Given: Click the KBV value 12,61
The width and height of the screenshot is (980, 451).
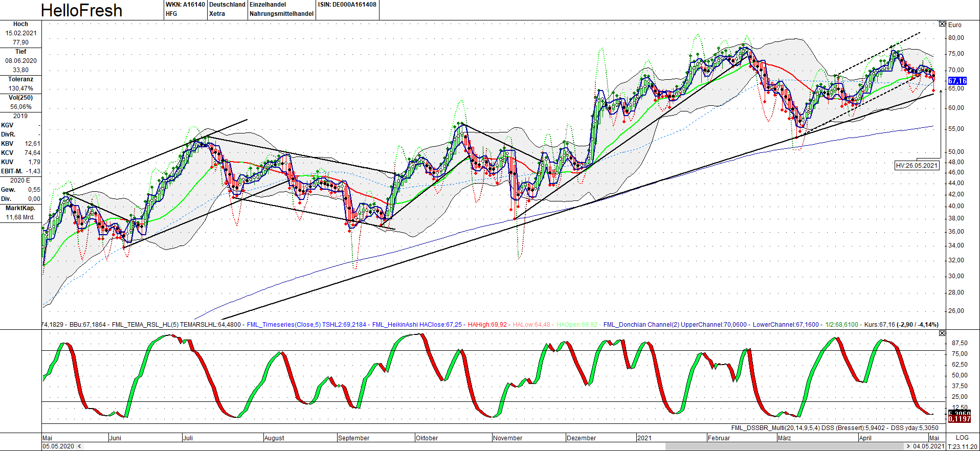Looking at the screenshot, I should (x=32, y=144).
